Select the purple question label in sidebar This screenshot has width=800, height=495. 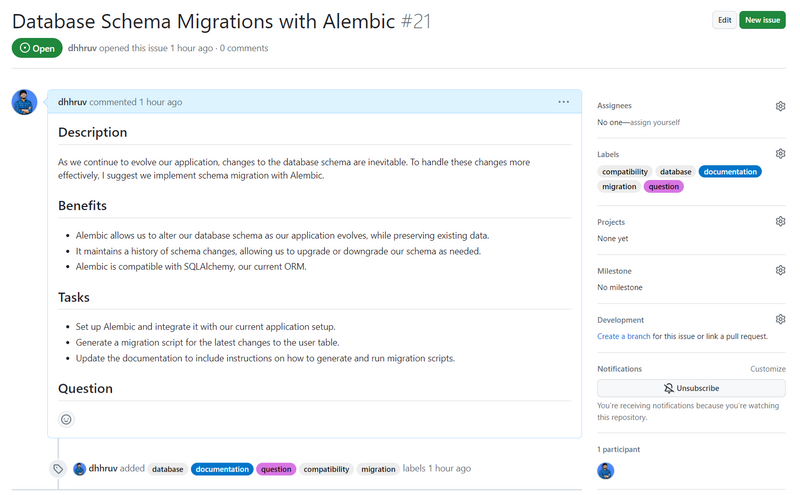coord(663,187)
